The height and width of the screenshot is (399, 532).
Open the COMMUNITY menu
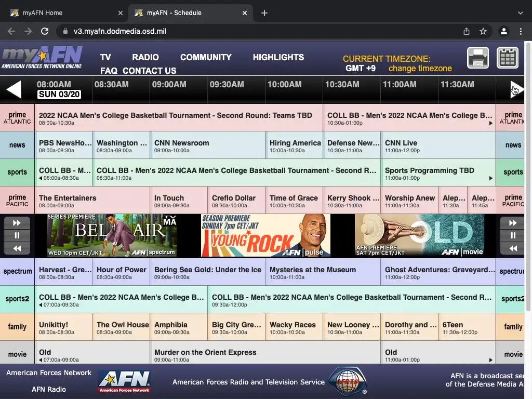(206, 57)
